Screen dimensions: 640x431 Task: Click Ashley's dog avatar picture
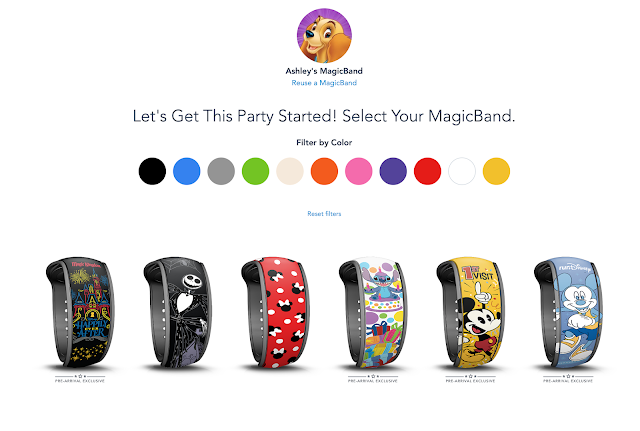[324, 36]
